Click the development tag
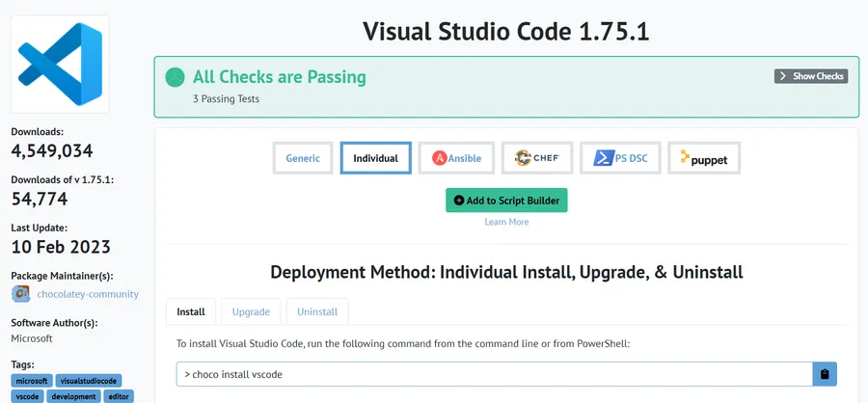 pos(73,396)
